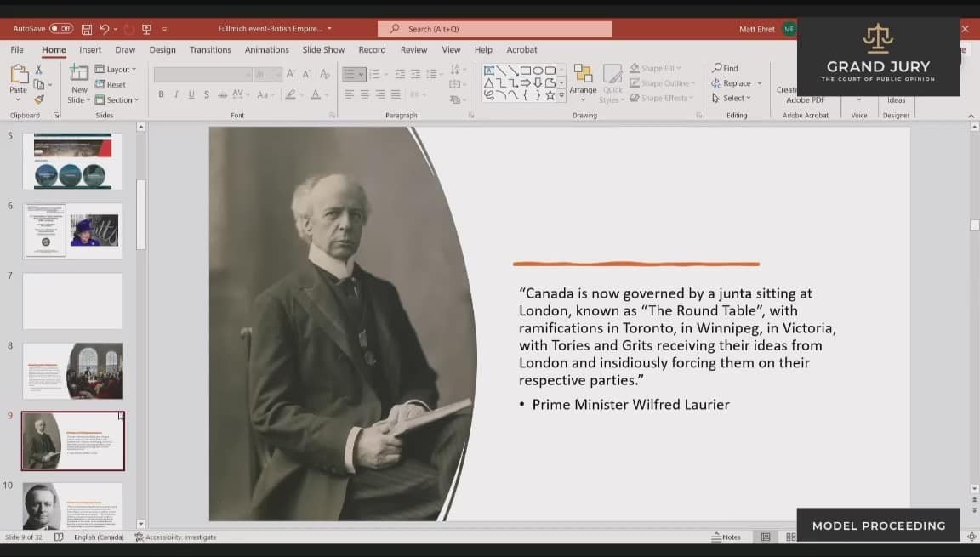
Task: Switch to the Slide Show tab
Action: pos(323,50)
